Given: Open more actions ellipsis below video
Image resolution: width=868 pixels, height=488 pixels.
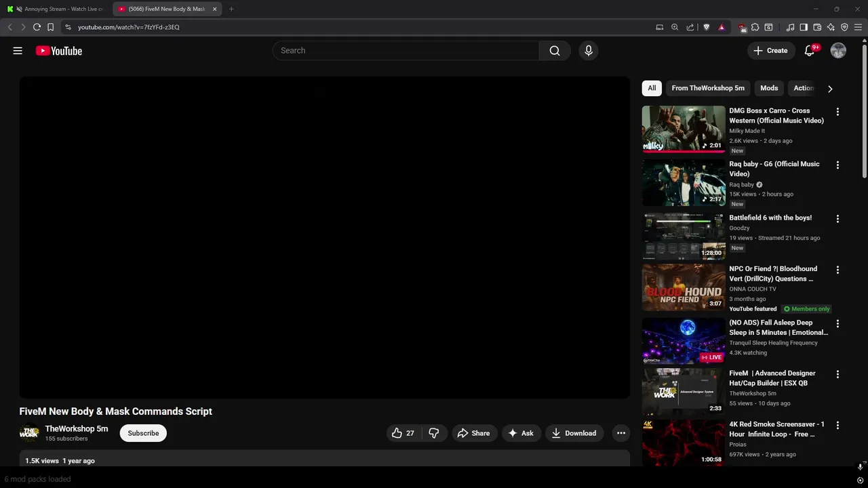Looking at the screenshot, I should tap(621, 433).
